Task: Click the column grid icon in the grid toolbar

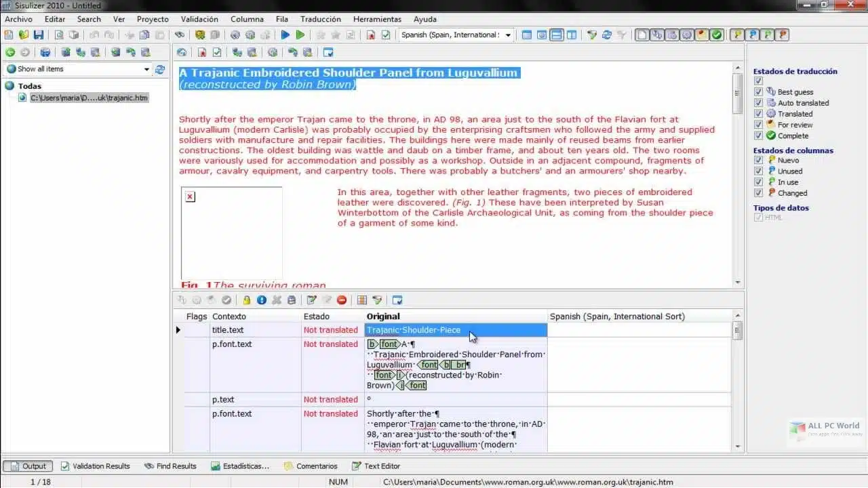Action: pyautogui.click(x=362, y=300)
